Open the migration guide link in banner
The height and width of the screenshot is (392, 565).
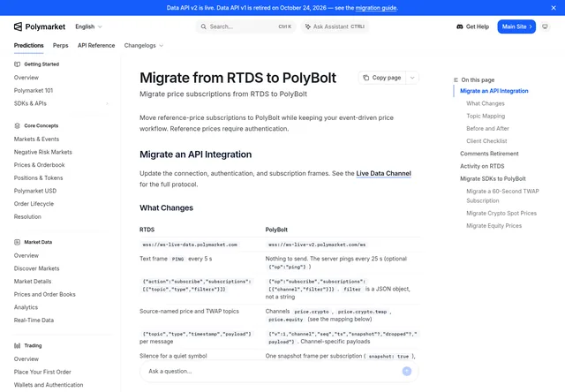[376, 8]
